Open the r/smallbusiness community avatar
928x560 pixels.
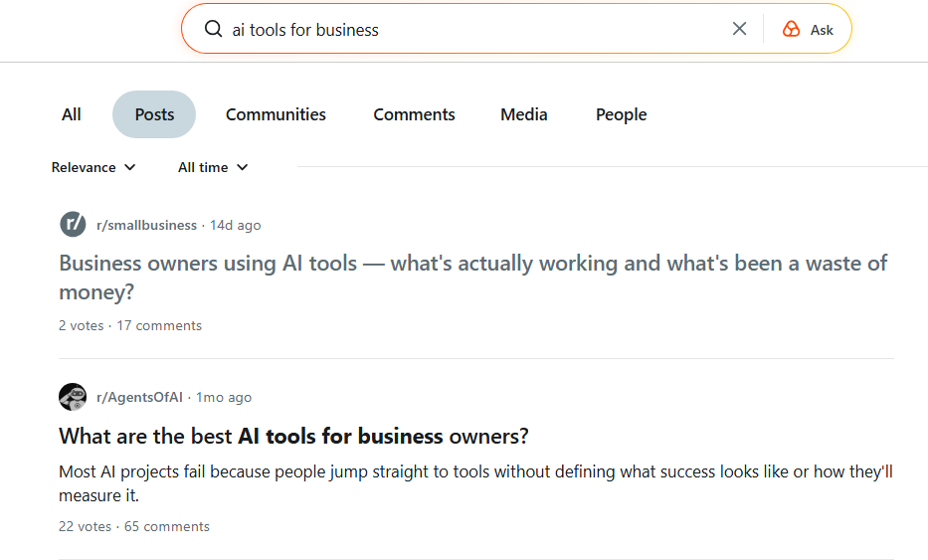73,225
